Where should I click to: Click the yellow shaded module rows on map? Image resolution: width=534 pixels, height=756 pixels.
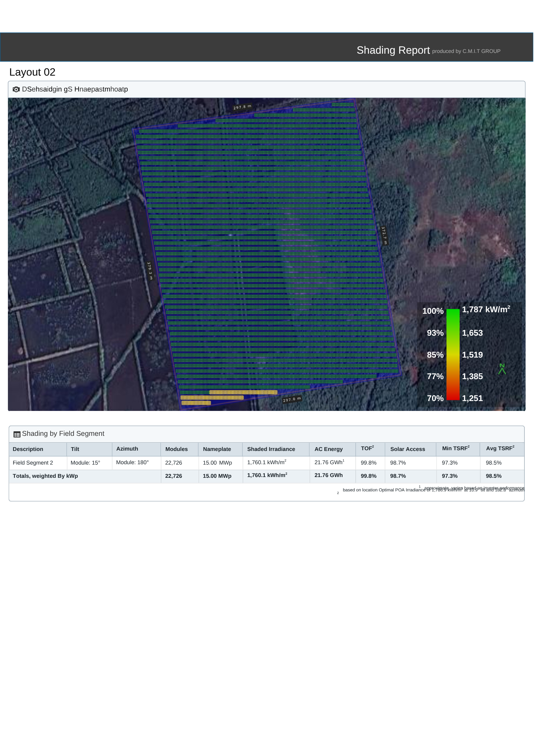(x=229, y=398)
